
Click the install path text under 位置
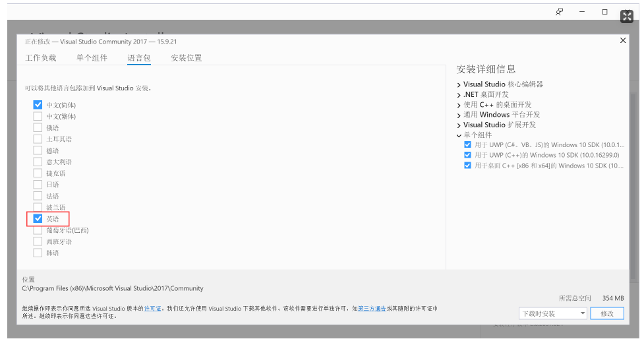[x=113, y=288]
